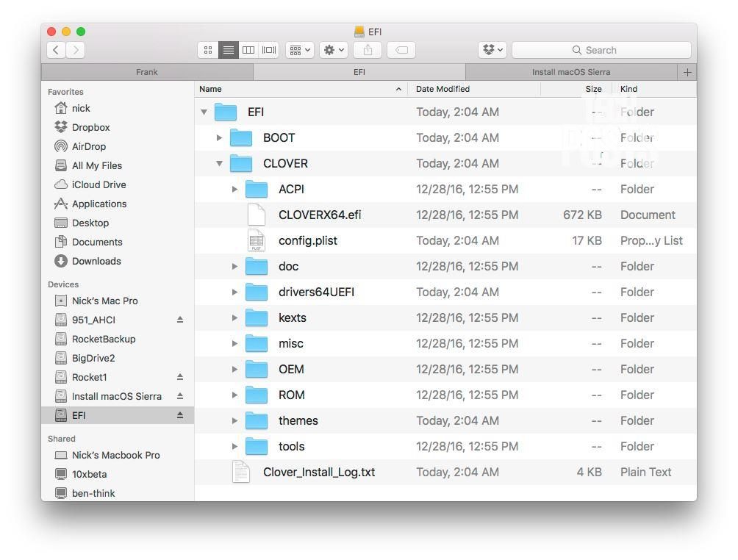Image resolution: width=738 pixels, height=560 pixels.
Task: Go forward with the right chevron button
Action: (76, 50)
